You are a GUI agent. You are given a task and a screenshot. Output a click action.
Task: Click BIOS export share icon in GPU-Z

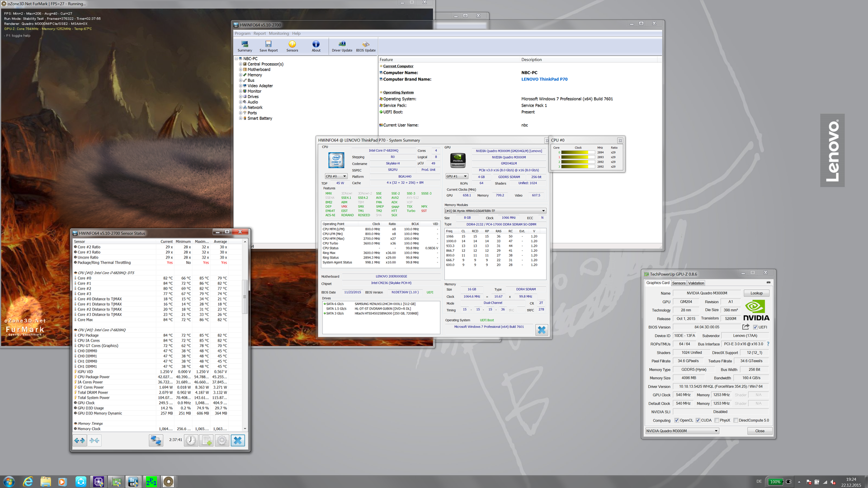pos(745,327)
